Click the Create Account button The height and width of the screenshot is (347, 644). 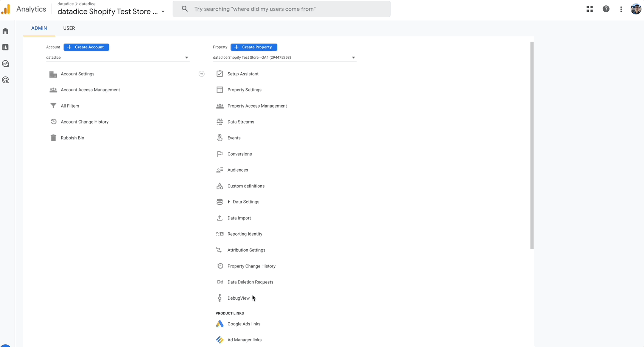tap(86, 47)
